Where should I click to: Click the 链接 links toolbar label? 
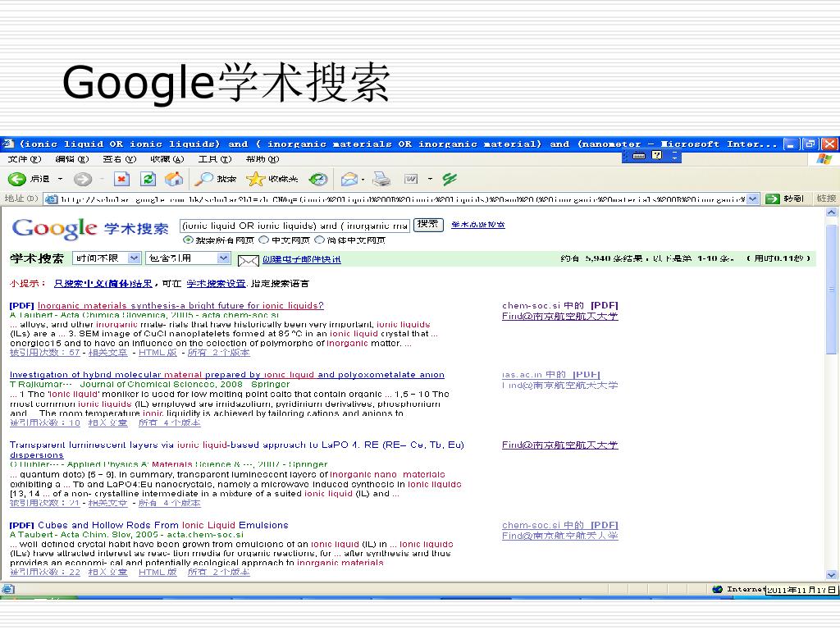pyautogui.click(x=826, y=199)
